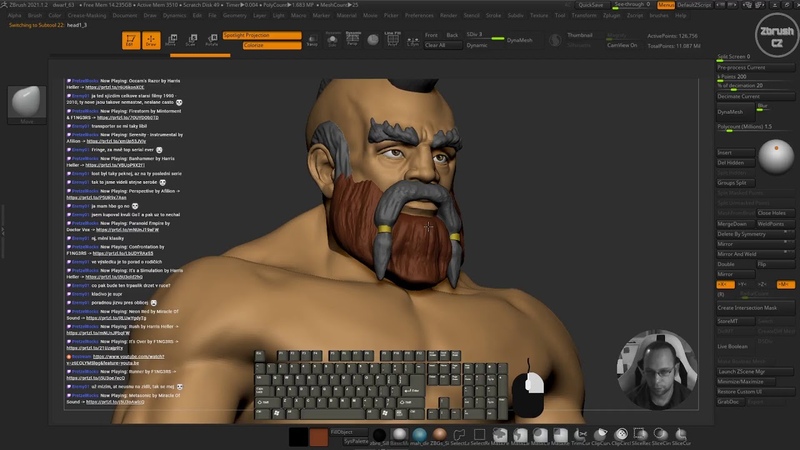The image size is (800, 450).
Task: Choose the MaskPen brush icon
Action: point(500,435)
